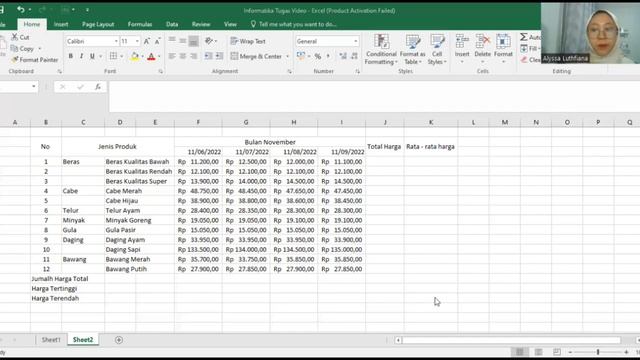The width and height of the screenshot is (640, 360).
Task: Switch to Page Break Preview icon
Action: [x=557, y=352]
